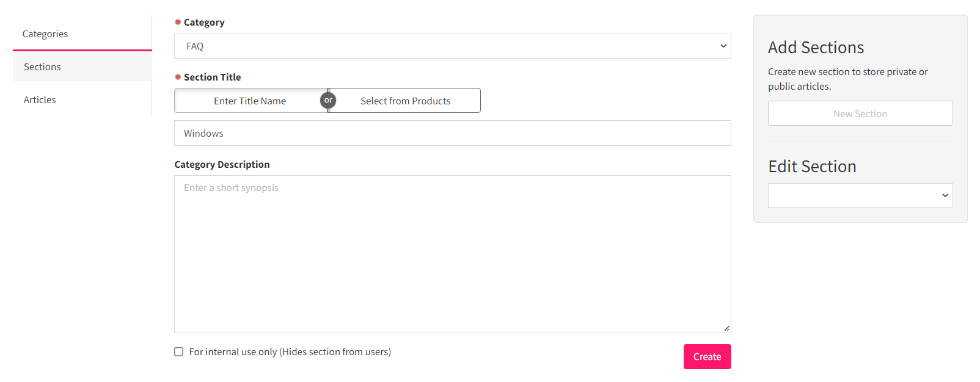Click the Category dropdown chevron arrow
Screen dimensions: 980x382
(723, 46)
